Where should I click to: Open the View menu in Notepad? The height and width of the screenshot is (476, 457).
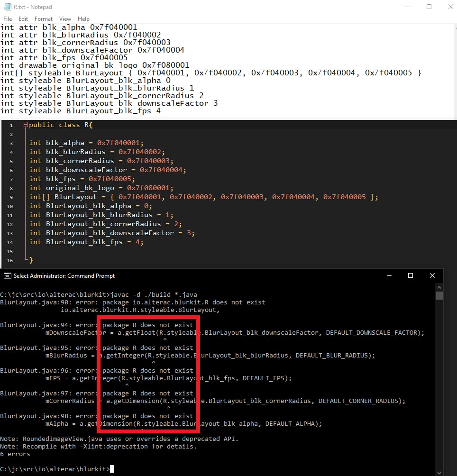coord(65,19)
